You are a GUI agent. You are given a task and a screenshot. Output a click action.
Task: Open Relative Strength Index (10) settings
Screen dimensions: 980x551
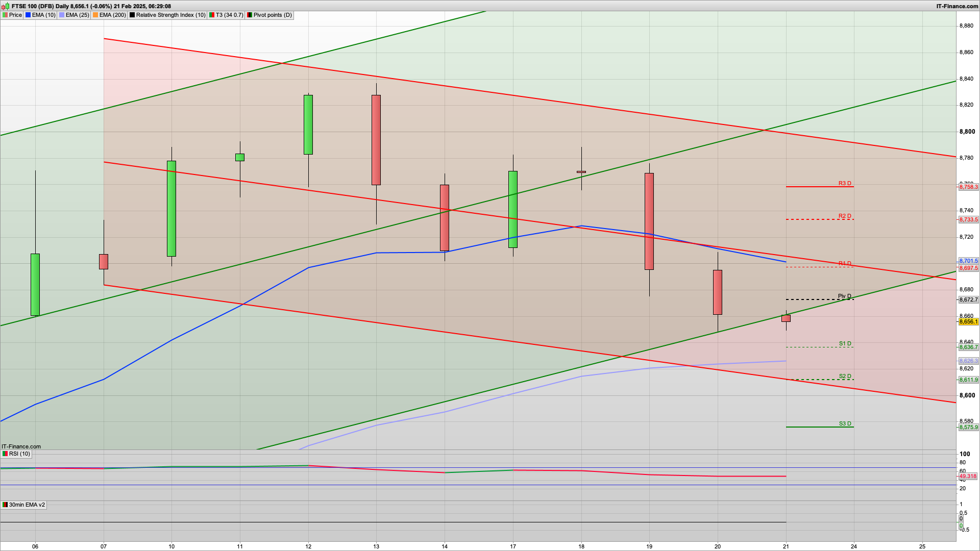[170, 15]
